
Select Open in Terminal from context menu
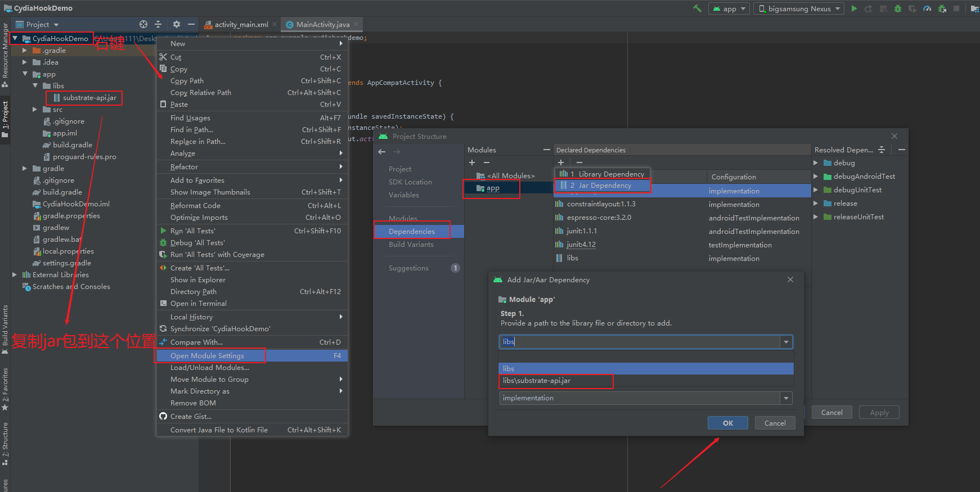click(252, 303)
